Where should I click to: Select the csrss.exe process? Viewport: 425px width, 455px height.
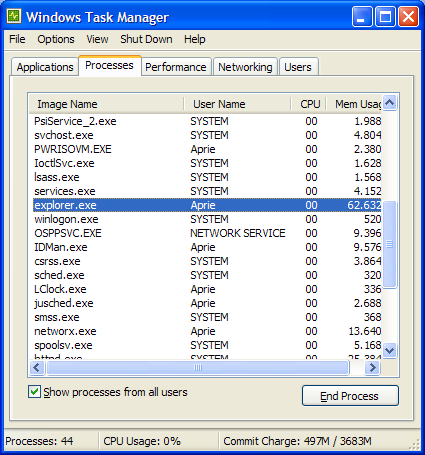(207, 261)
